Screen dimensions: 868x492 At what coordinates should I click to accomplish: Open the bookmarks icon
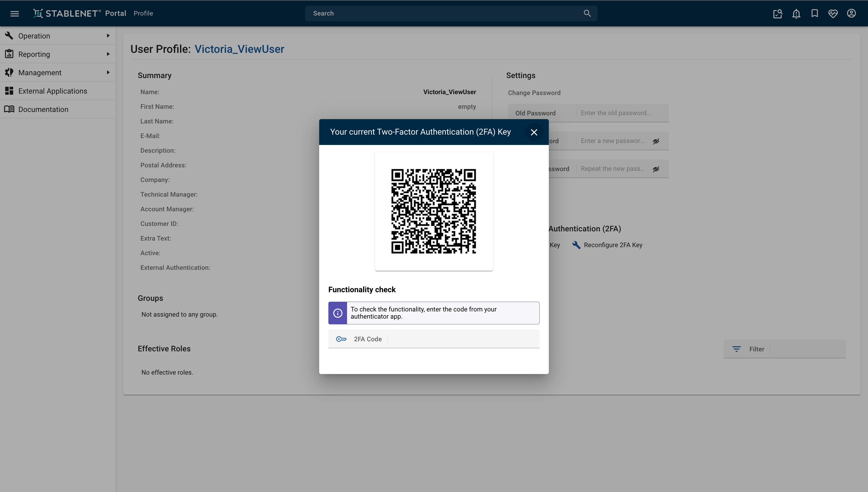pos(815,13)
